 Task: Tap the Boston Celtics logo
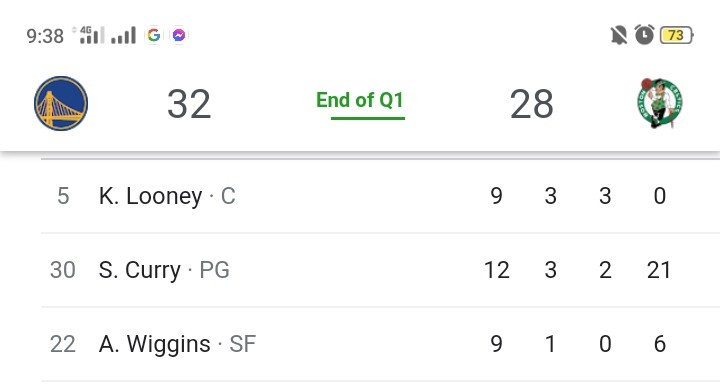pos(660,103)
